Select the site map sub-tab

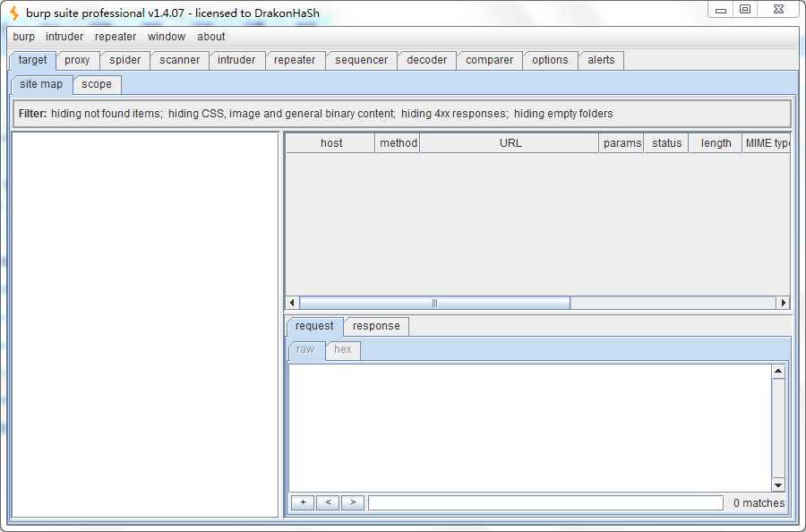click(x=41, y=84)
